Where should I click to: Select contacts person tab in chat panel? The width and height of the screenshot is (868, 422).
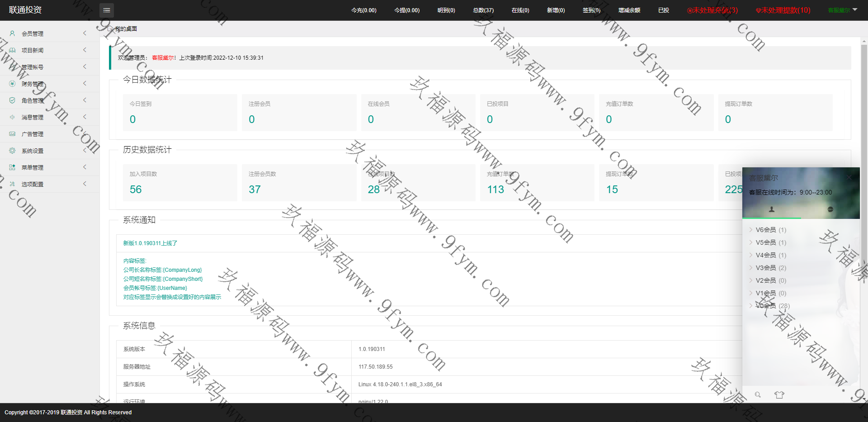coord(772,209)
